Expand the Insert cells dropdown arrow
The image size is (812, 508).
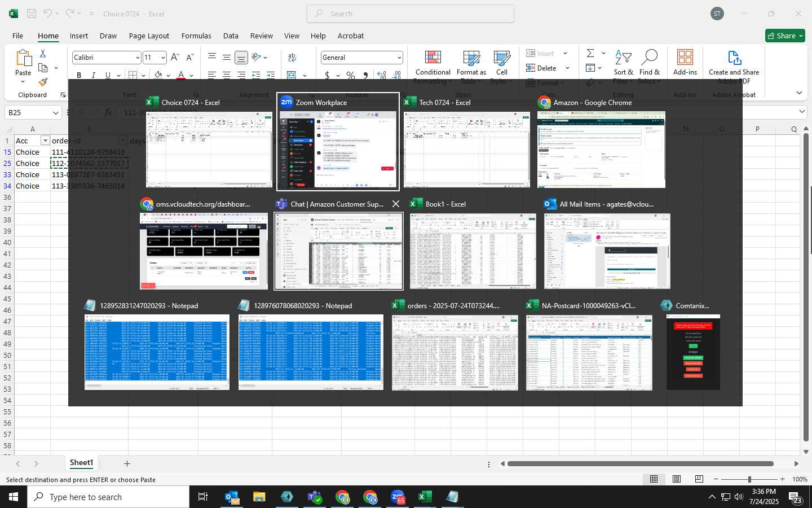[565, 53]
